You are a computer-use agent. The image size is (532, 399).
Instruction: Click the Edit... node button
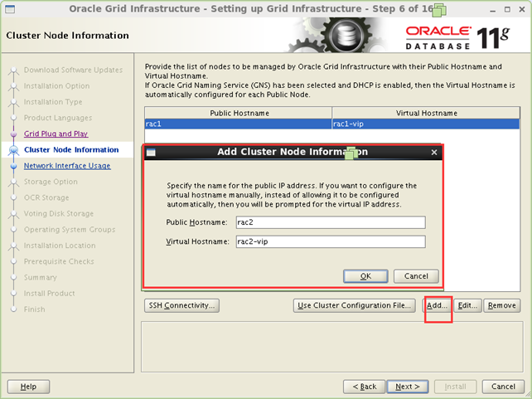[x=467, y=305]
